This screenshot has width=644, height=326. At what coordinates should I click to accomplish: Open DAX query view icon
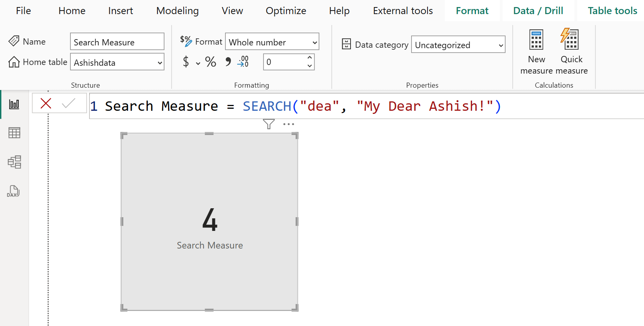point(13,191)
